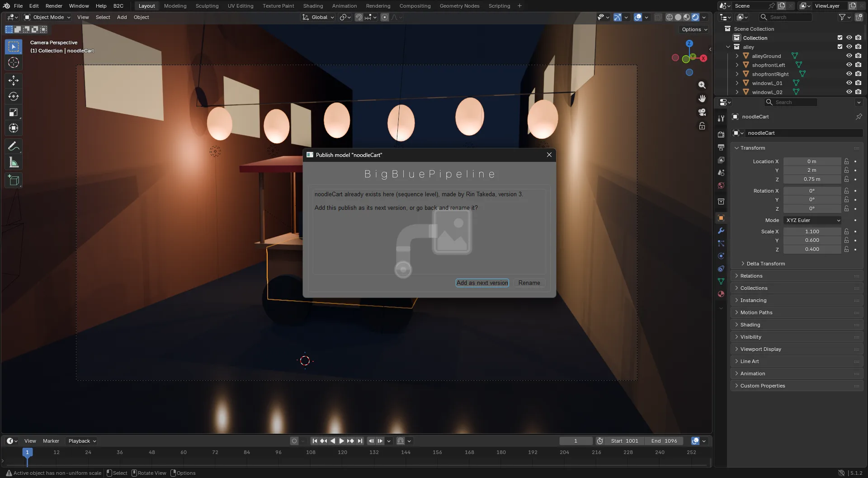Disable render camera for windowL_01
Image resolution: width=868 pixels, height=478 pixels.
[x=858, y=83]
